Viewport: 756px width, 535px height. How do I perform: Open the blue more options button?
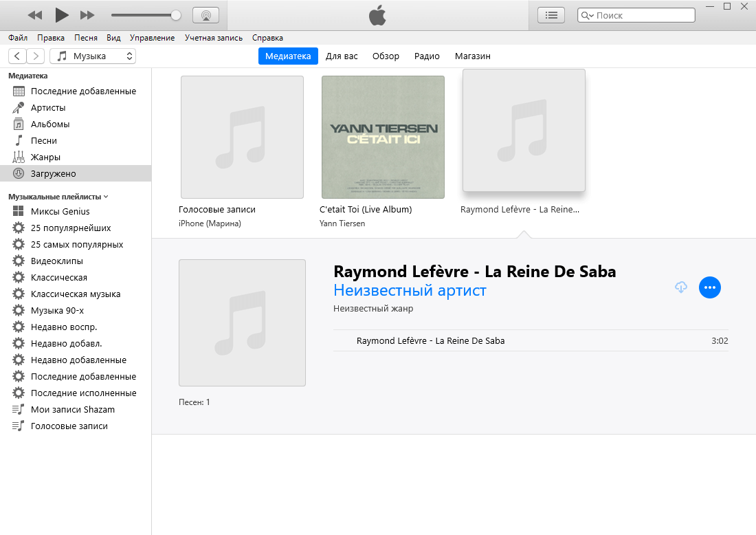coord(710,287)
